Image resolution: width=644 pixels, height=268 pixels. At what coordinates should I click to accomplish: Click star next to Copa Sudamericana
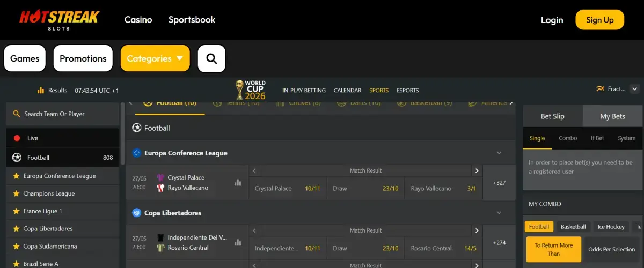(x=16, y=247)
